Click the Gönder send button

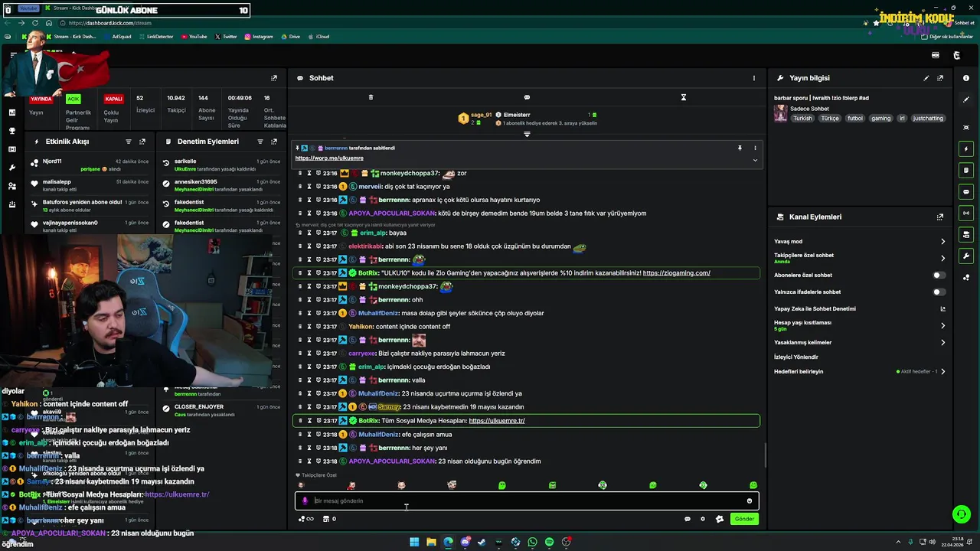tap(744, 519)
